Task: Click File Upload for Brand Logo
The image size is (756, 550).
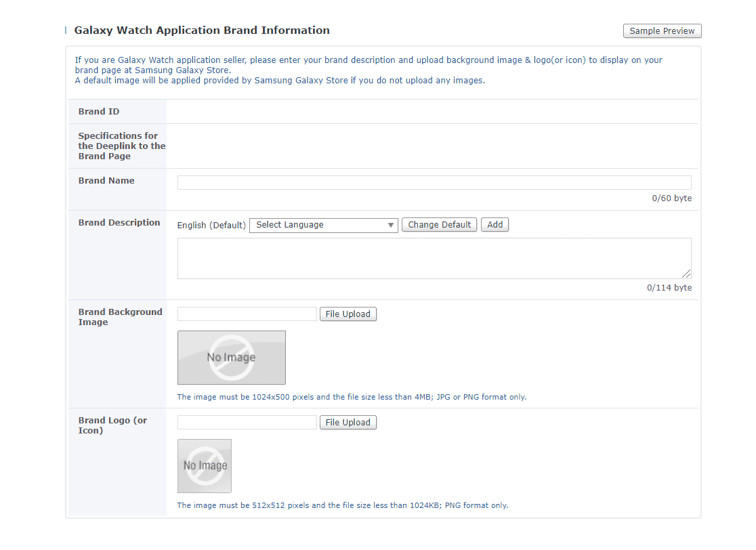Action: pyautogui.click(x=348, y=422)
